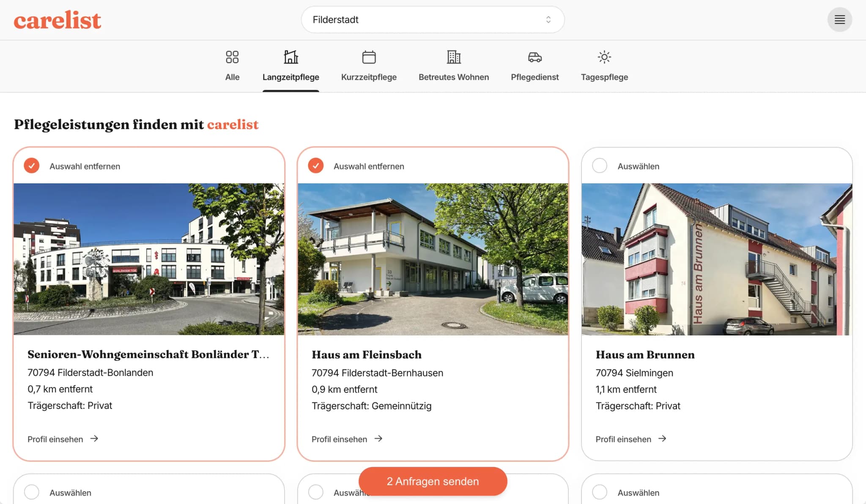Viewport: 866px width, 504px height.
Task: Deselect Senioren-Wohngemeinschaft Bonländer checkmark
Action: click(x=32, y=166)
